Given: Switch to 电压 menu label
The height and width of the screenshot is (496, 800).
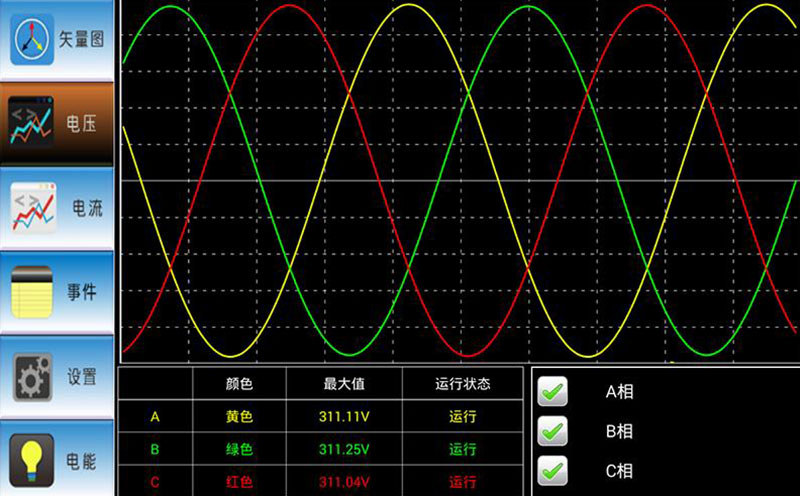Looking at the screenshot, I should click(81, 123).
